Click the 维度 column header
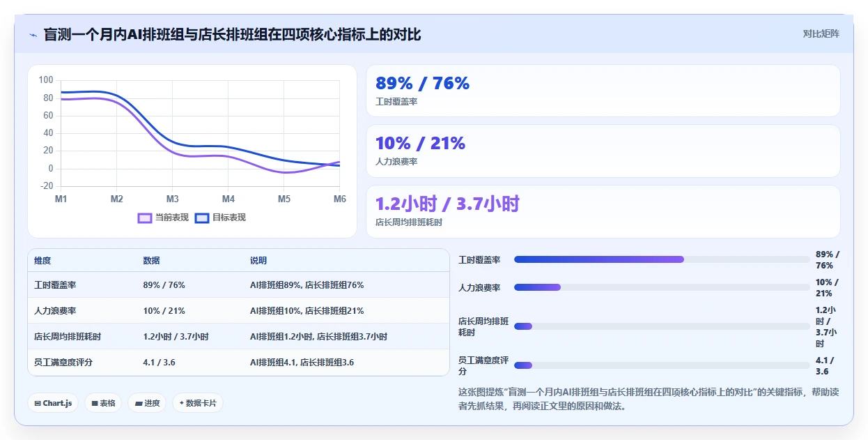 (x=42, y=261)
